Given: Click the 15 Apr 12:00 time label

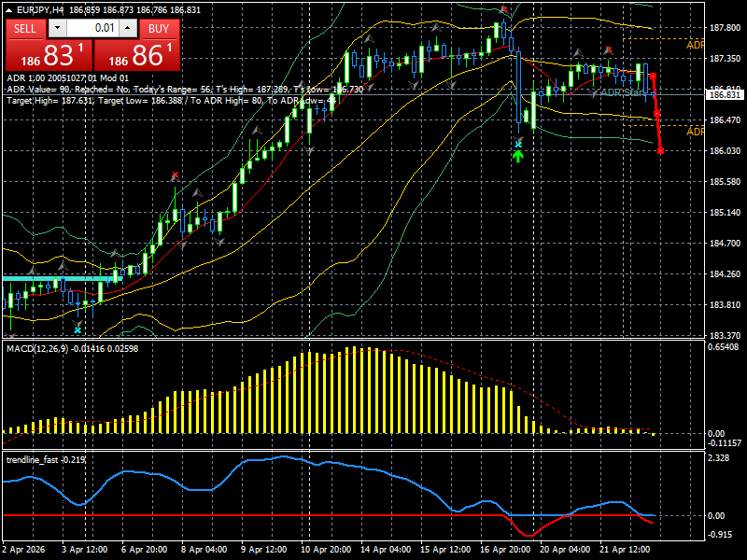Looking at the screenshot, I should coord(446,550).
